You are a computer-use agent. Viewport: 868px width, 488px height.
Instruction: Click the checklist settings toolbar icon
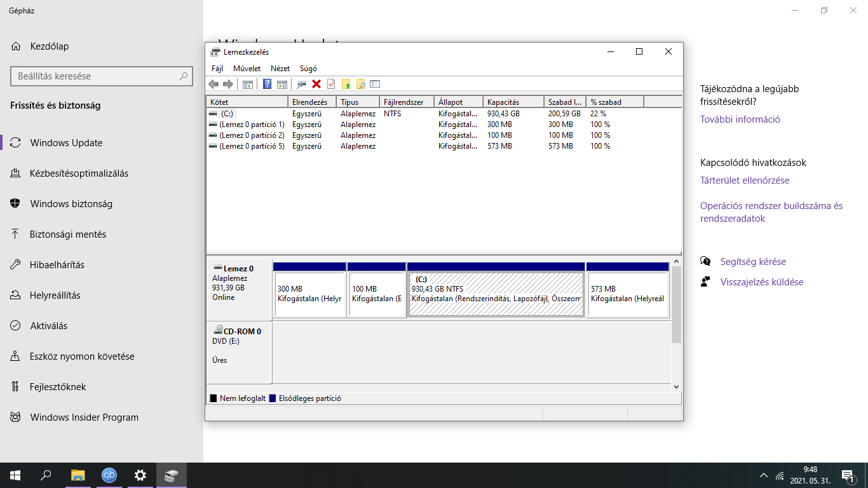click(x=375, y=84)
